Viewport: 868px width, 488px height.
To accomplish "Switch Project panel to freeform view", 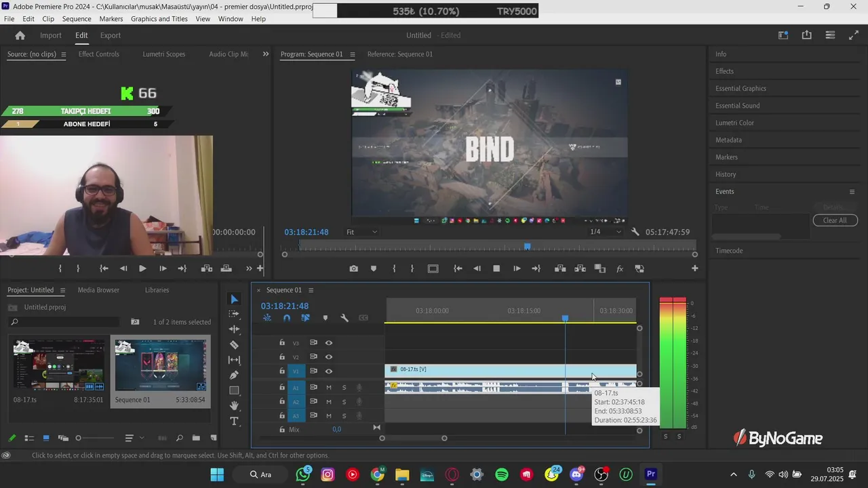I will coord(63,438).
